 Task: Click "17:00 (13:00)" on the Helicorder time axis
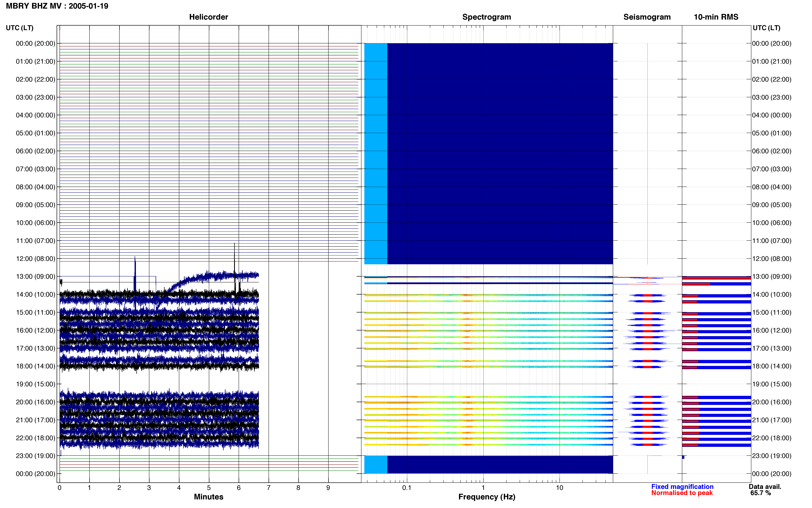click(36, 348)
